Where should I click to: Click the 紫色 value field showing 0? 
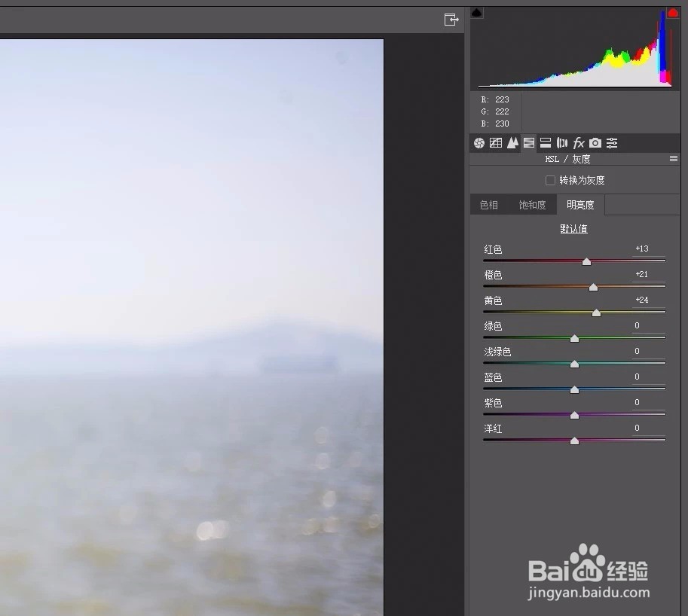648,402
